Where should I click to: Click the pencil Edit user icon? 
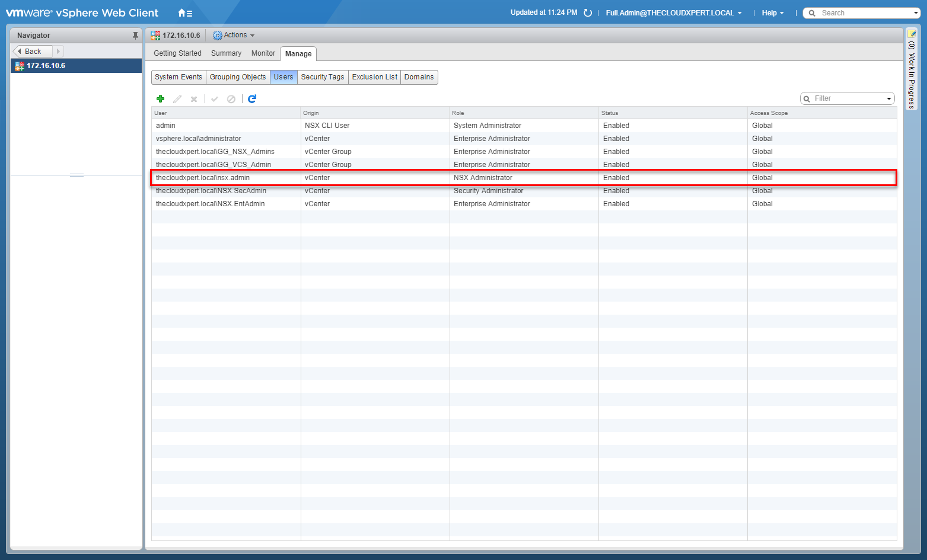[177, 99]
